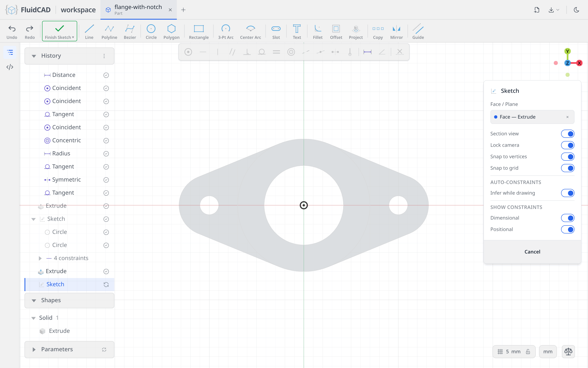
Task: Select the Polyline tool
Action: tap(109, 32)
